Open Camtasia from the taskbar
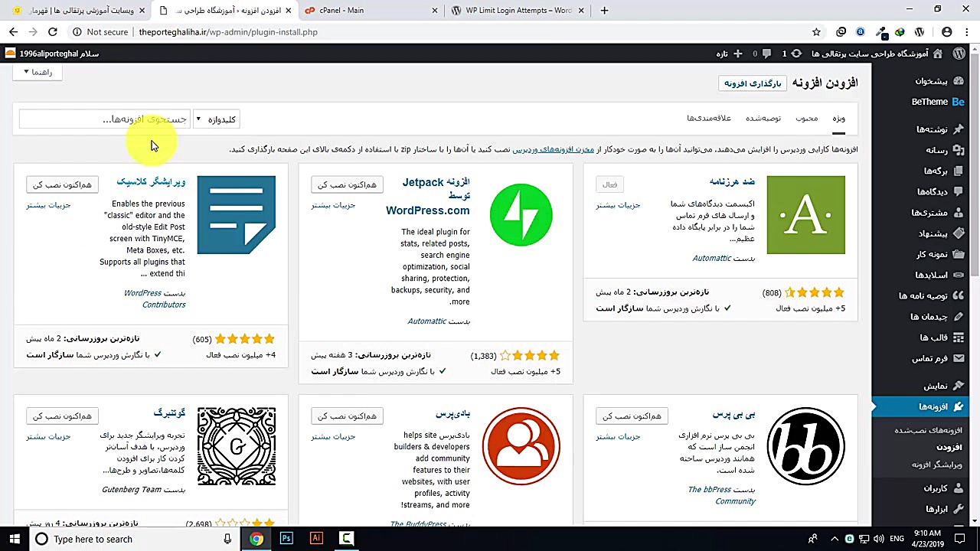This screenshot has width=980, height=551. tap(346, 539)
